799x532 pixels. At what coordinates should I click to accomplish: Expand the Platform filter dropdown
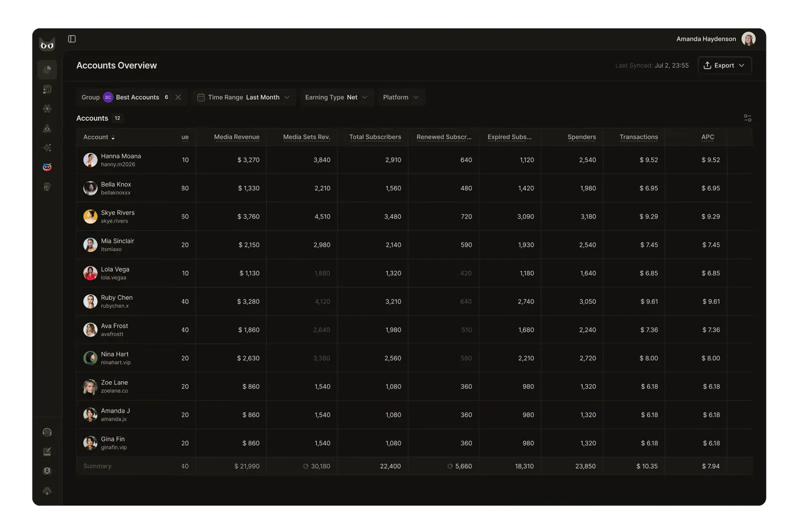pyautogui.click(x=401, y=97)
